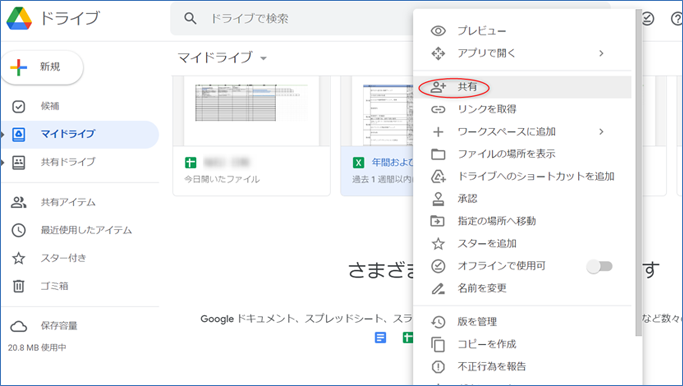Image resolution: width=683 pixels, height=386 pixels.
Task: Expand the マイドライブ sidebar tree arrow
Action: (3, 134)
